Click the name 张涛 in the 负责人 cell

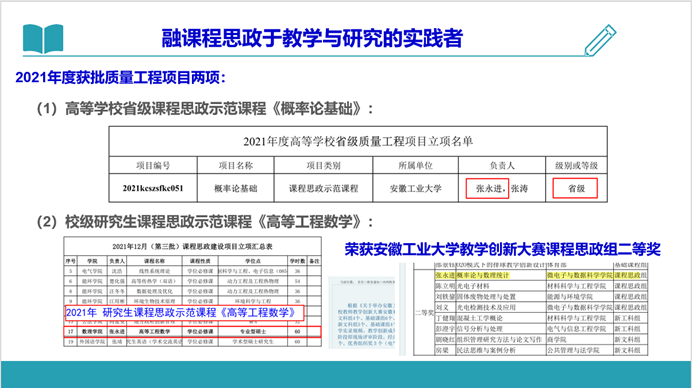519,188
